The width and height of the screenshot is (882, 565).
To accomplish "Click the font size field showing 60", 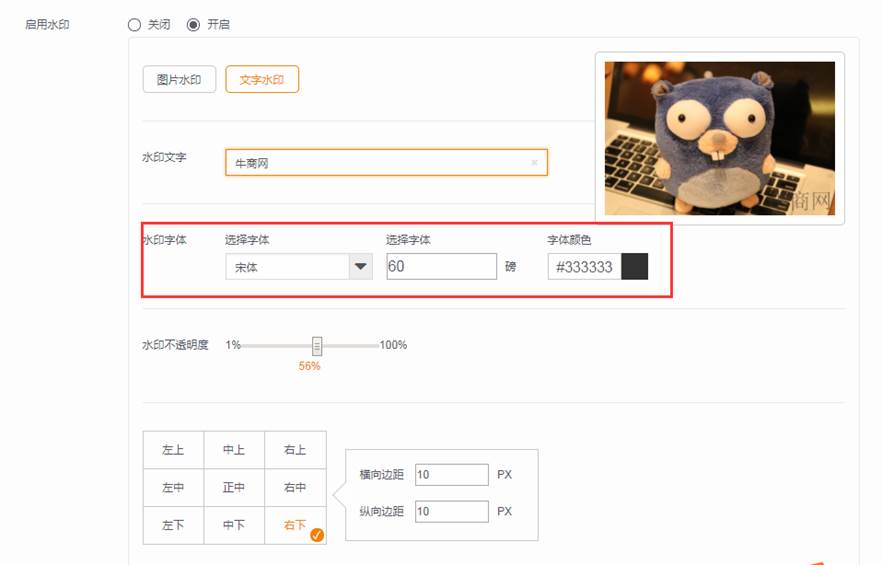I will coord(442,266).
